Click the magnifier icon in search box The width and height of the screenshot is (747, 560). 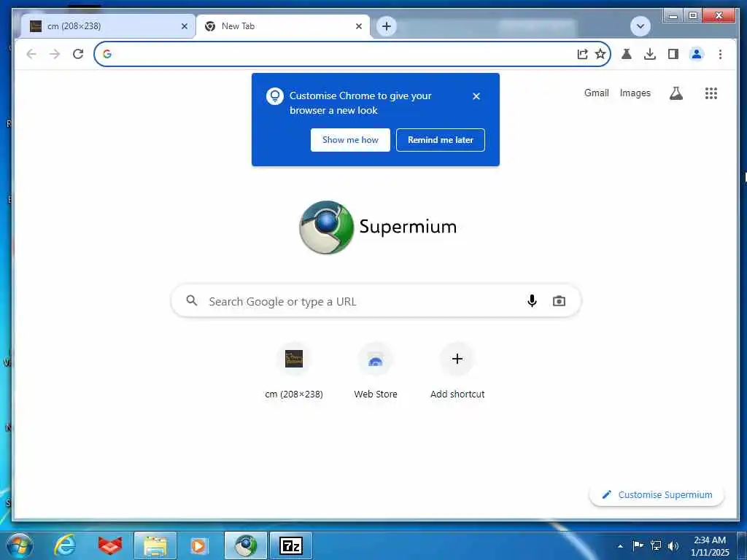pyautogui.click(x=192, y=300)
